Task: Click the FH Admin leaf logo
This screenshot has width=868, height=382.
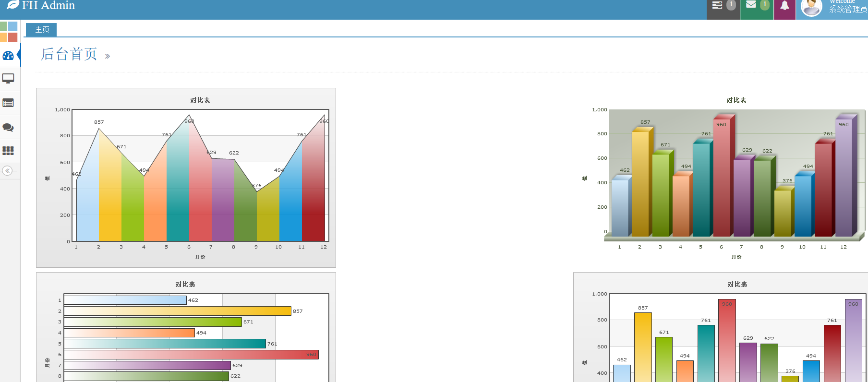Action: tap(13, 5)
